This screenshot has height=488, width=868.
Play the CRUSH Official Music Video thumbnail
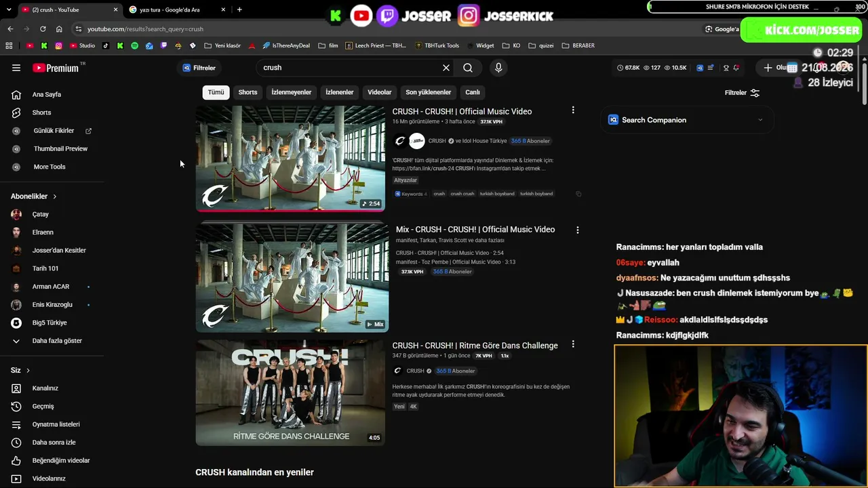pyautogui.click(x=290, y=159)
